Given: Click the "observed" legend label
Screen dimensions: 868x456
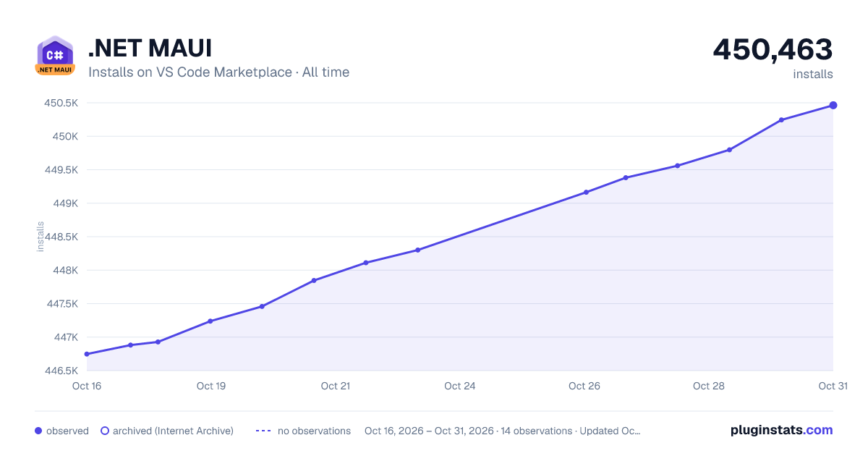Looking at the screenshot, I should [67, 431].
